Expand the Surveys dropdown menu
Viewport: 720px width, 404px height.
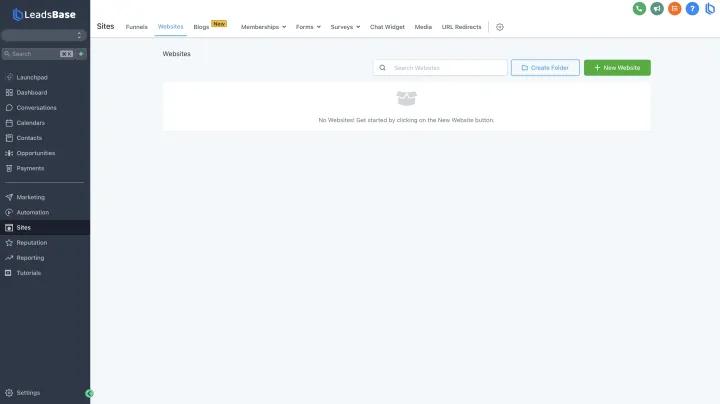[x=345, y=27]
